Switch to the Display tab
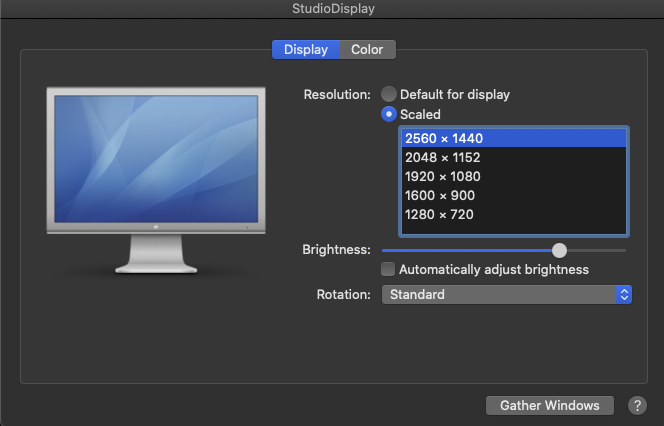The height and width of the screenshot is (426, 664). [306, 50]
